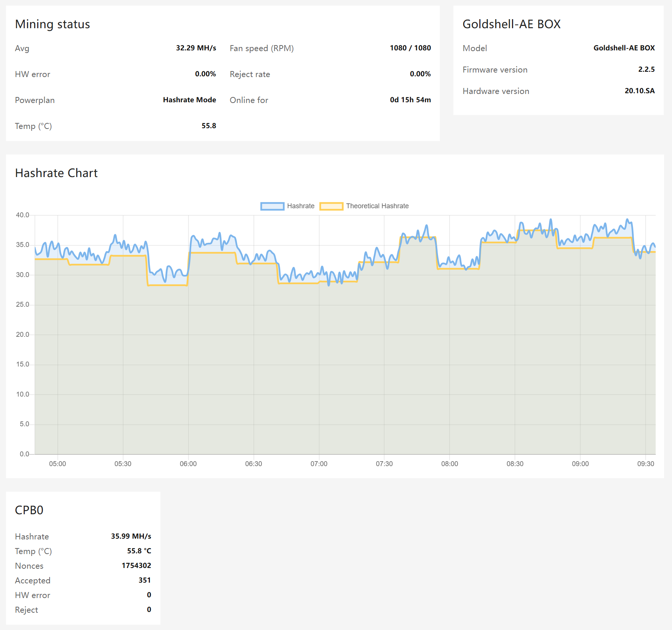Select the average value '32.29 MH/s'
The height and width of the screenshot is (630, 672).
[196, 48]
